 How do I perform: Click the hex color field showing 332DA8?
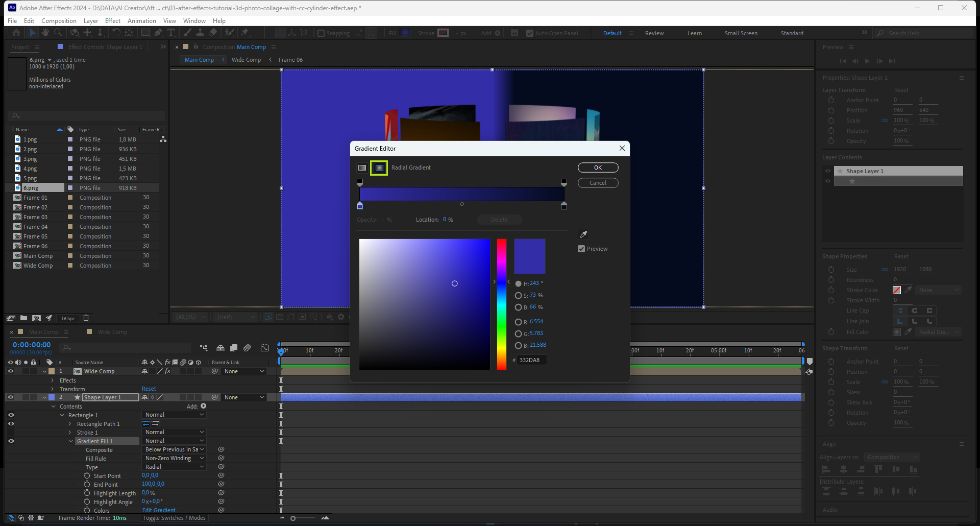(x=531, y=360)
